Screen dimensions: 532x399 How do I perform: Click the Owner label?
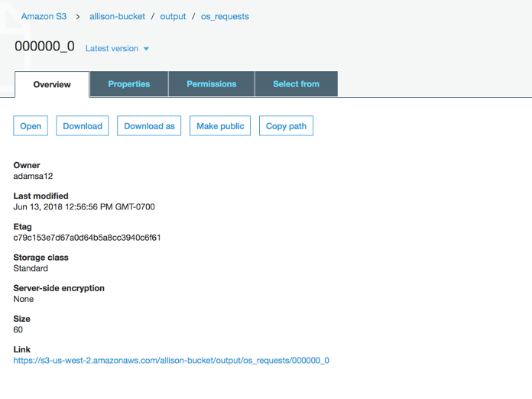[x=27, y=165]
